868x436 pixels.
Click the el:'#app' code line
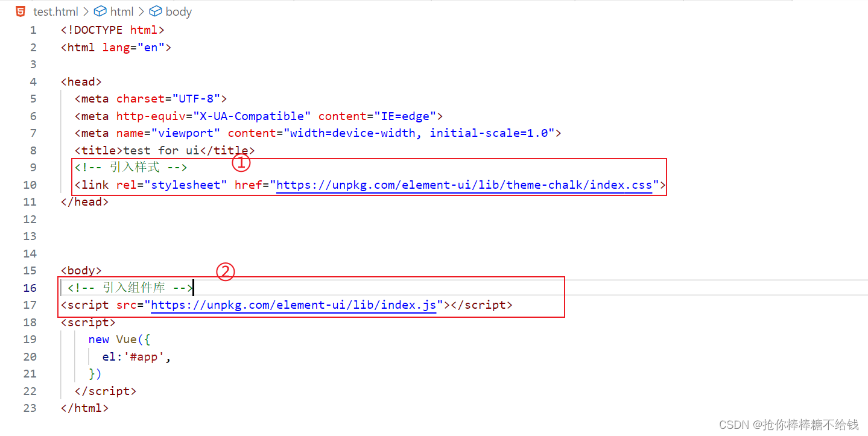point(137,356)
